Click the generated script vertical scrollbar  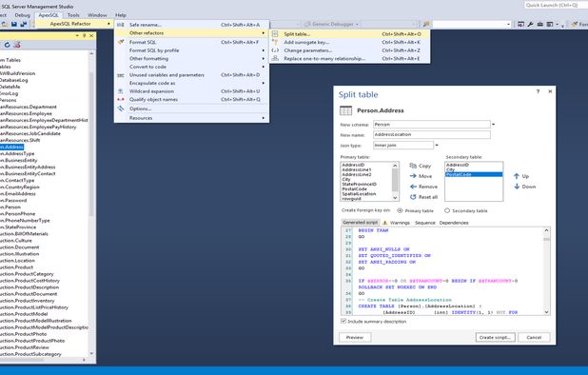point(546,270)
